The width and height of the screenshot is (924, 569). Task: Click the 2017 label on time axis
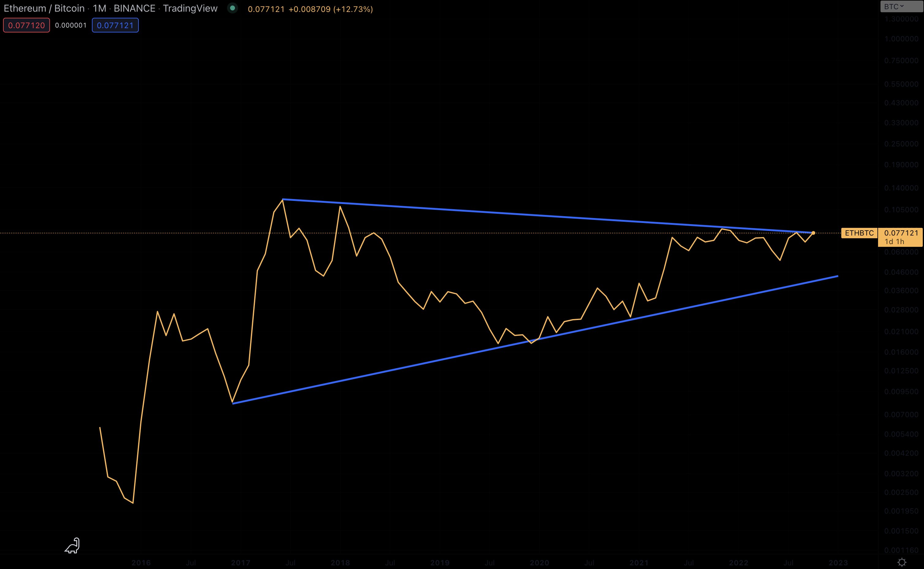(x=240, y=563)
